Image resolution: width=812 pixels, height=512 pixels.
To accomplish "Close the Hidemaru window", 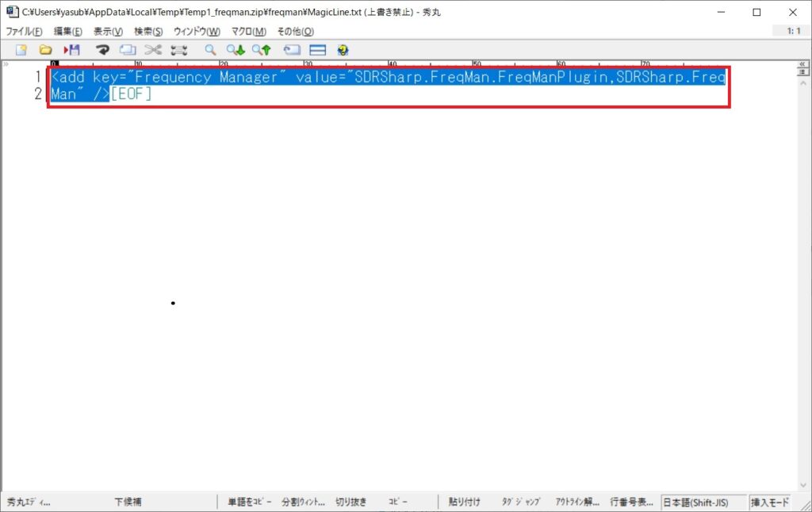I will (793, 12).
